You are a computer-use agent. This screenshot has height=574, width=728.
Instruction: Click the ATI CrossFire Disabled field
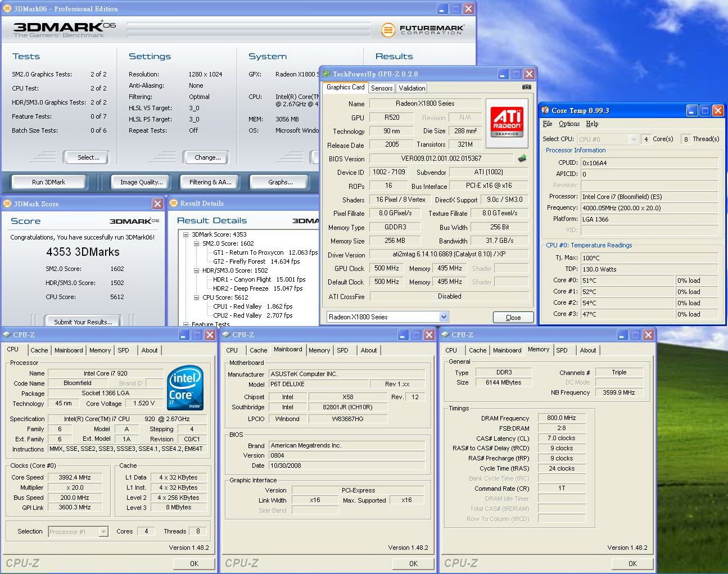(449, 296)
